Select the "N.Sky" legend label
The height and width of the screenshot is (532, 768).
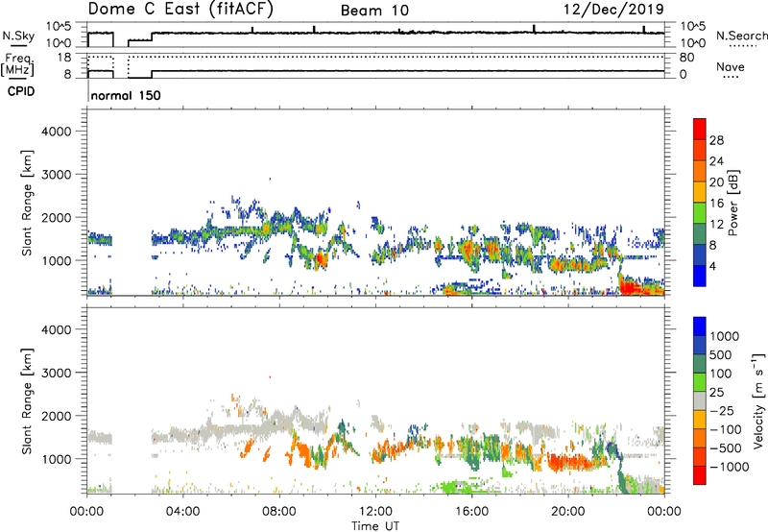18,36
